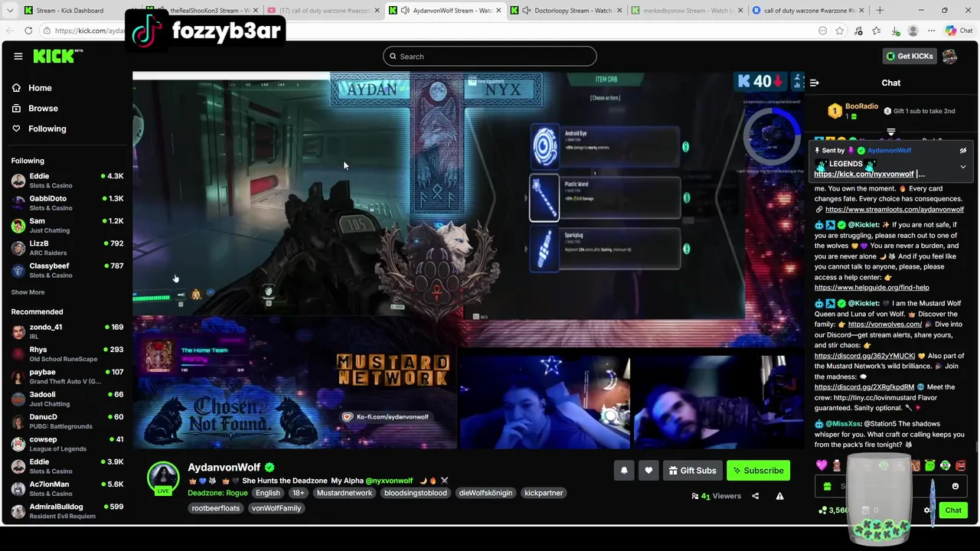Focus the Kick search field
The height and width of the screenshot is (551, 980).
pyautogui.click(x=490, y=56)
